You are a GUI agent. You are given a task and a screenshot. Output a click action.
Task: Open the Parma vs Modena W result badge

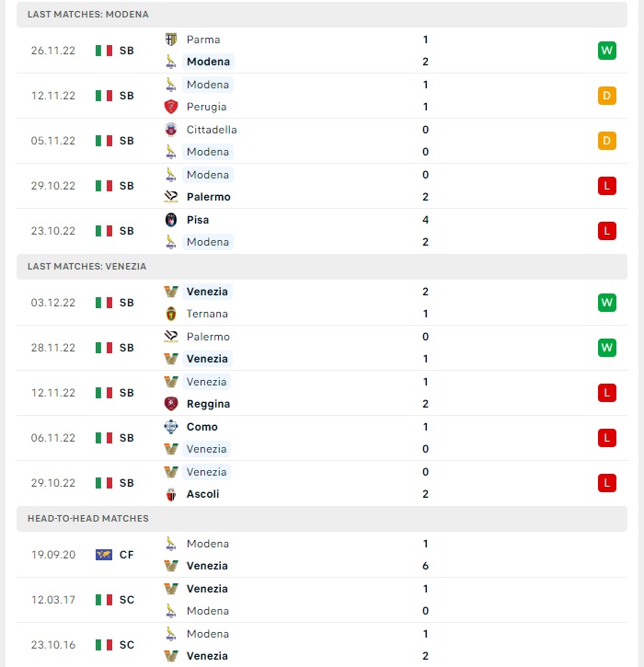pyautogui.click(x=607, y=51)
